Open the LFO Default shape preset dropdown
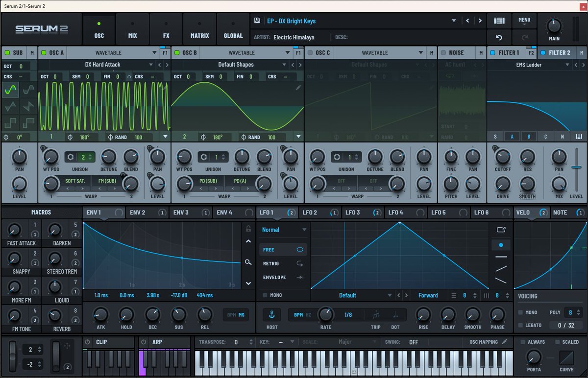Image resolution: width=588 pixels, height=378 pixels. 390,295
